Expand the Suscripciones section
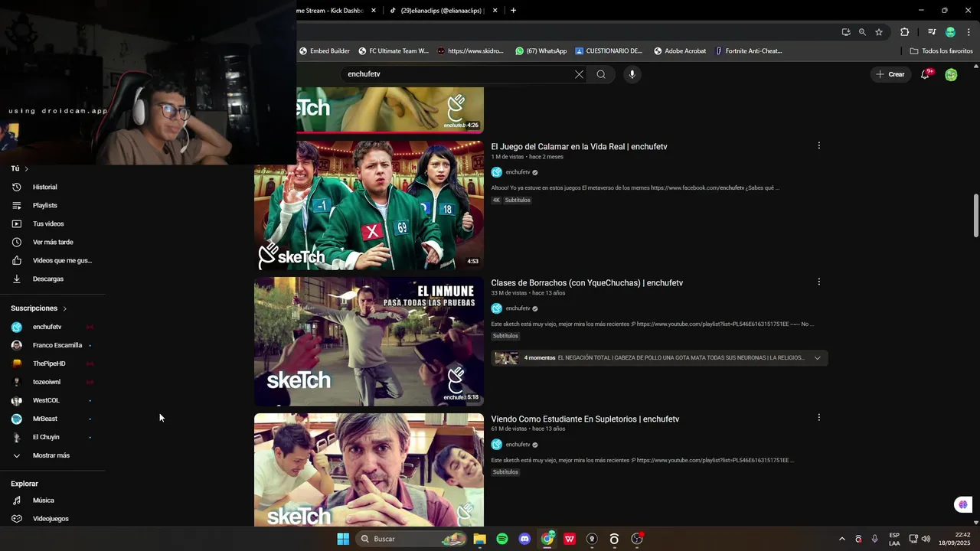Screen dimensions: 980x551 coord(39,308)
